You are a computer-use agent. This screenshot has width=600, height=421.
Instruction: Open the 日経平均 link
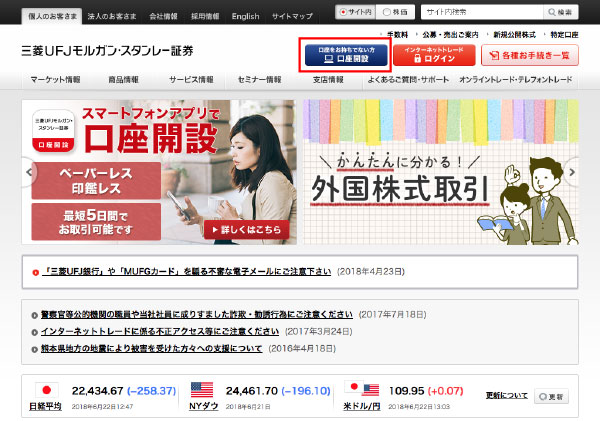point(45,406)
